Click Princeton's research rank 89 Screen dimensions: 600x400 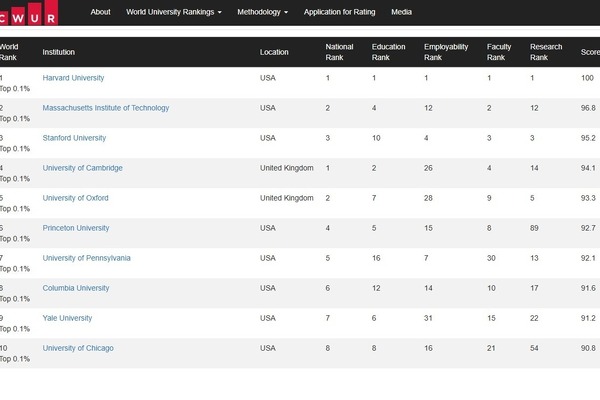(x=534, y=228)
